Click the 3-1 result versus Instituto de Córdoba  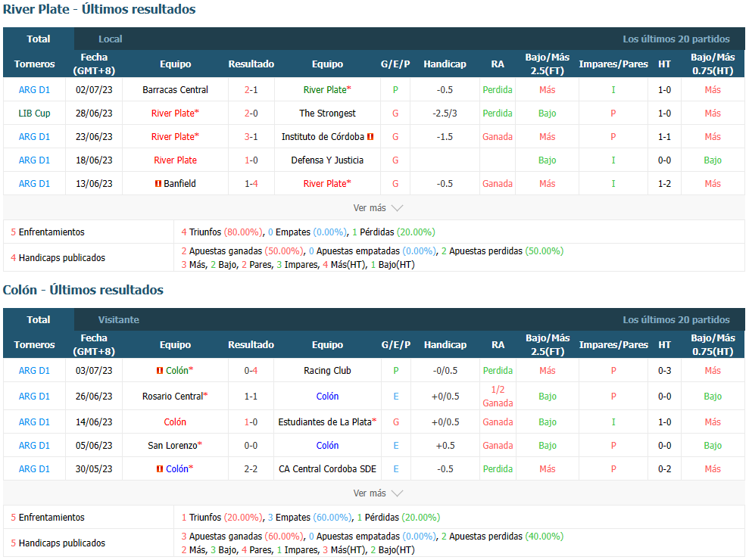click(x=251, y=136)
